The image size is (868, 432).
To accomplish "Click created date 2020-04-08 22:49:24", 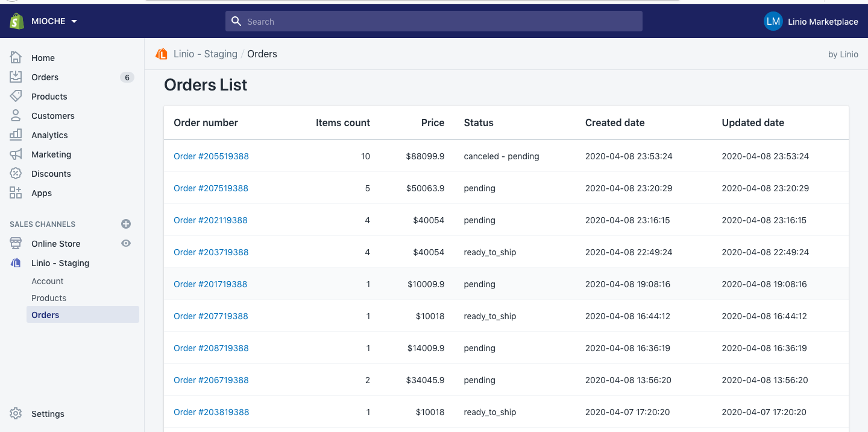I will pyautogui.click(x=629, y=252).
